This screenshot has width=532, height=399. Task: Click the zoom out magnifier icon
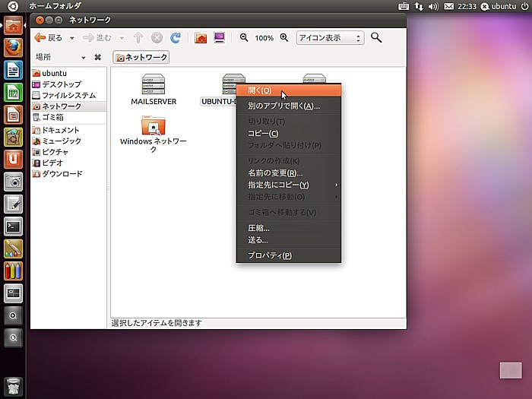pos(244,37)
